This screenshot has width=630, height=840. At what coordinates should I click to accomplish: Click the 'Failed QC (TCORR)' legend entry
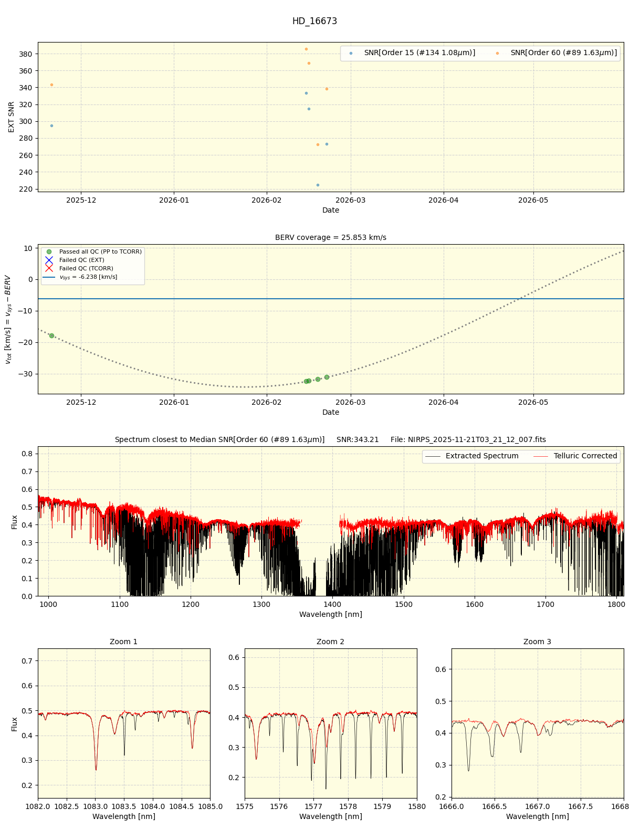point(79,269)
